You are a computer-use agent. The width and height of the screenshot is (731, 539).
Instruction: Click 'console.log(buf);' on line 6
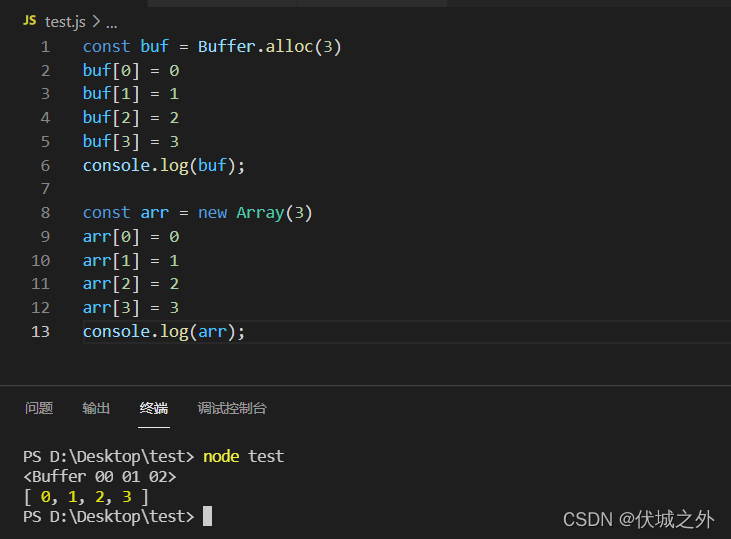[164, 166]
